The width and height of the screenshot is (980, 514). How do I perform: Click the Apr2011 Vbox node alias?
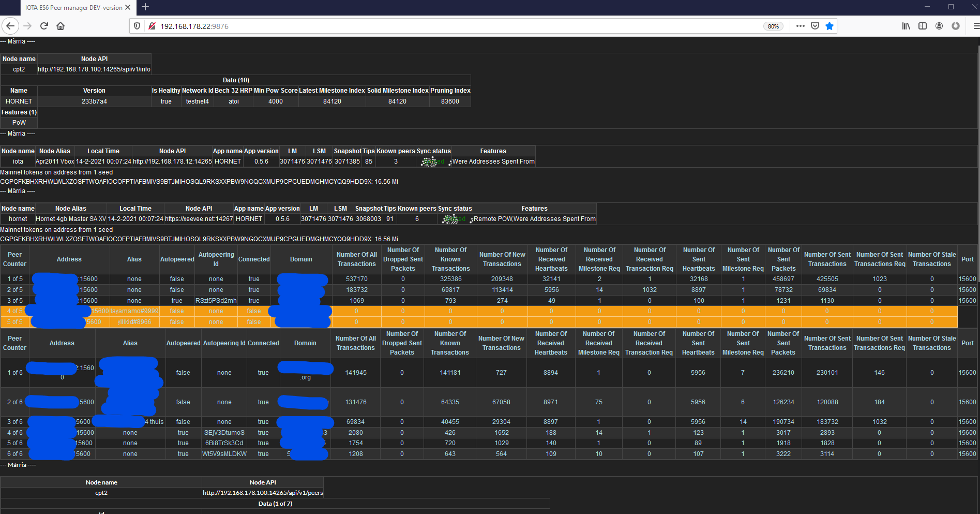(x=55, y=161)
